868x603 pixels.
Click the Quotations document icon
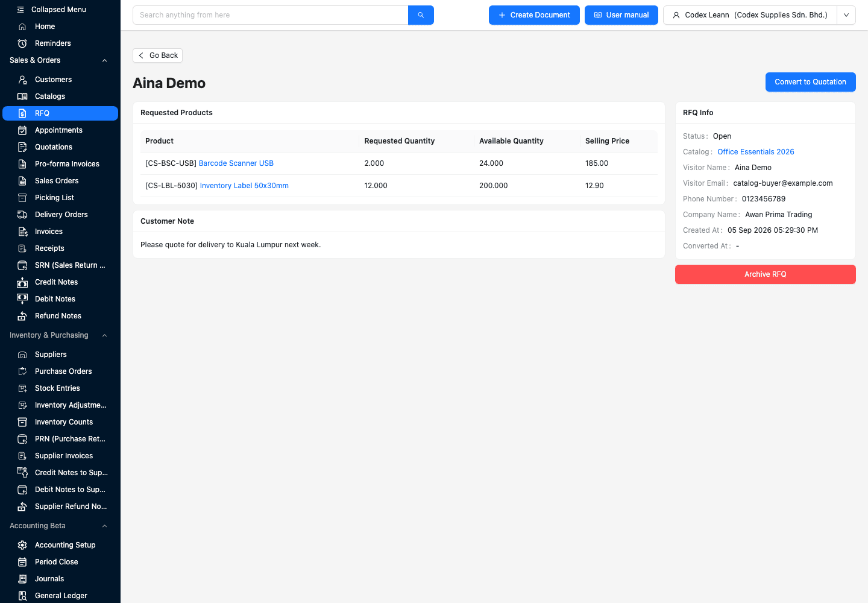point(22,147)
